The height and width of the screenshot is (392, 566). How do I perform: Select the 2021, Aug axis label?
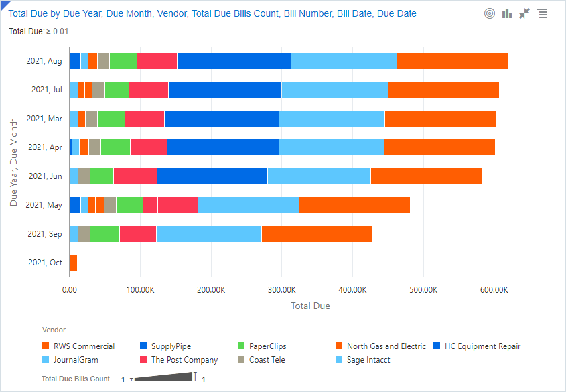click(44, 61)
